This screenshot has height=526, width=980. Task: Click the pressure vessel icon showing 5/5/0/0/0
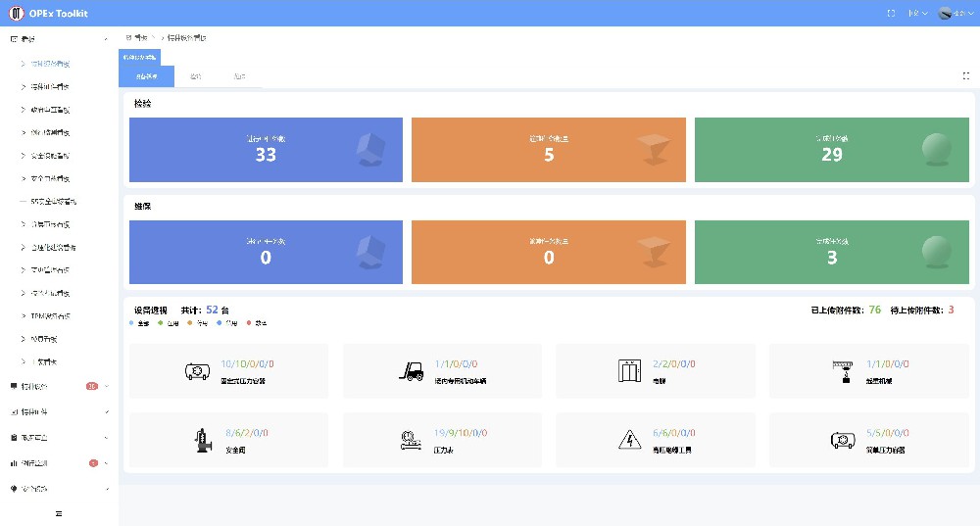point(843,440)
